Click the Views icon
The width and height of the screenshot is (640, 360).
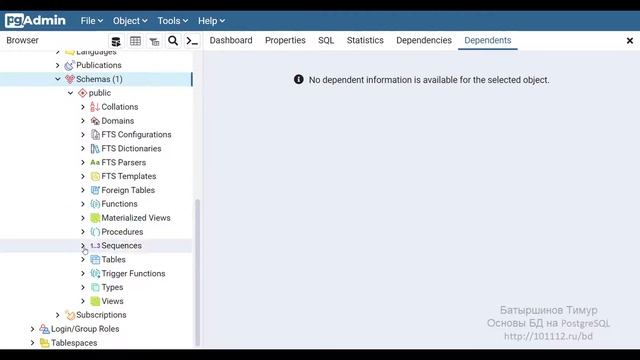(95, 301)
